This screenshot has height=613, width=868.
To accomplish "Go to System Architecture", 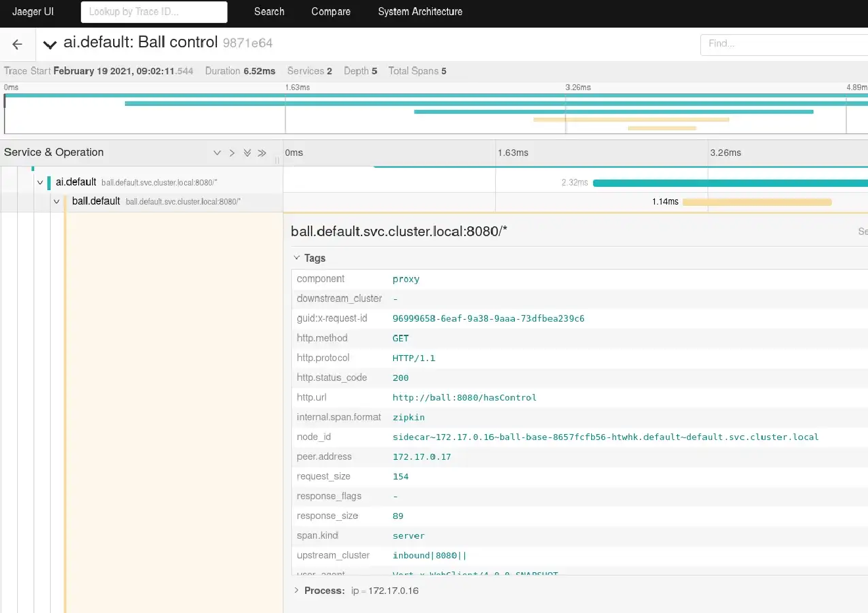I will click(x=420, y=12).
